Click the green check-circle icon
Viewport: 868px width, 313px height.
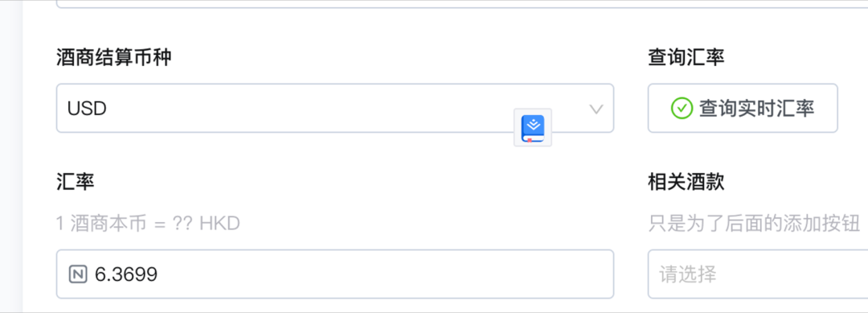point(682,108)
